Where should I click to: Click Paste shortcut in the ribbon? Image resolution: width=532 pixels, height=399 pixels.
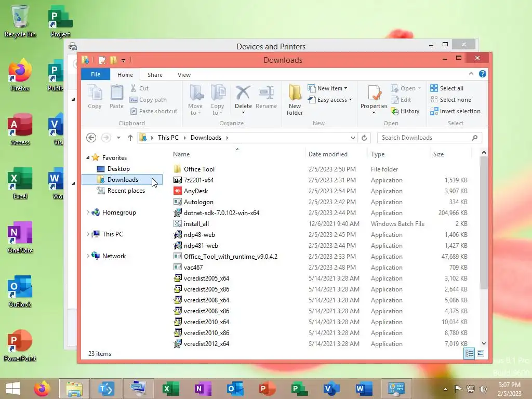154,111
